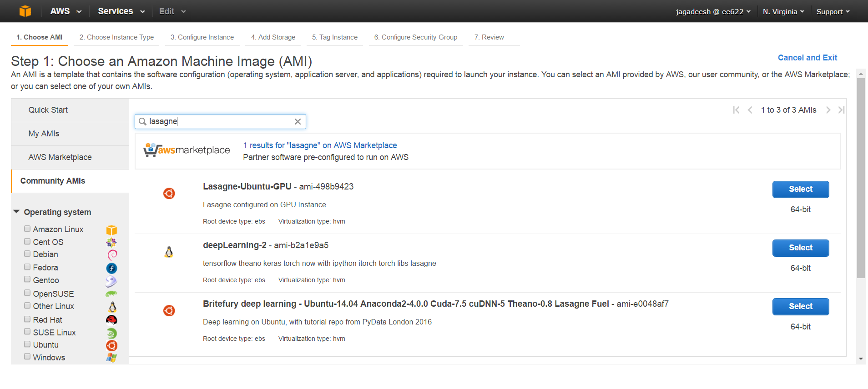The image size is (868, 389).
Task: Click the vertical scrollbar down arrow
Action: [x=861, y=359]
